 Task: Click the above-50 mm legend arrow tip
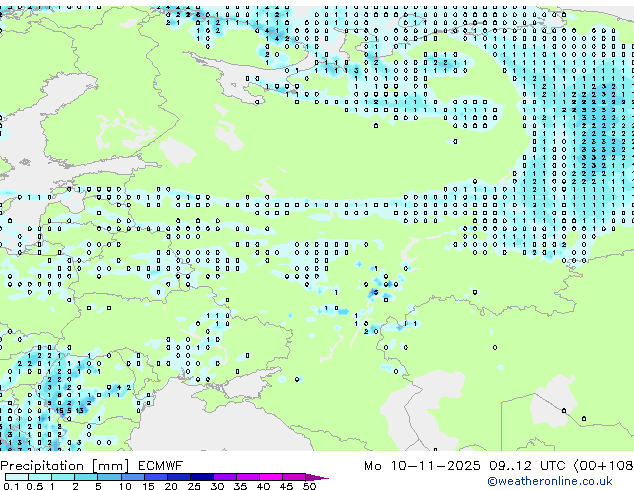[317, 477]
